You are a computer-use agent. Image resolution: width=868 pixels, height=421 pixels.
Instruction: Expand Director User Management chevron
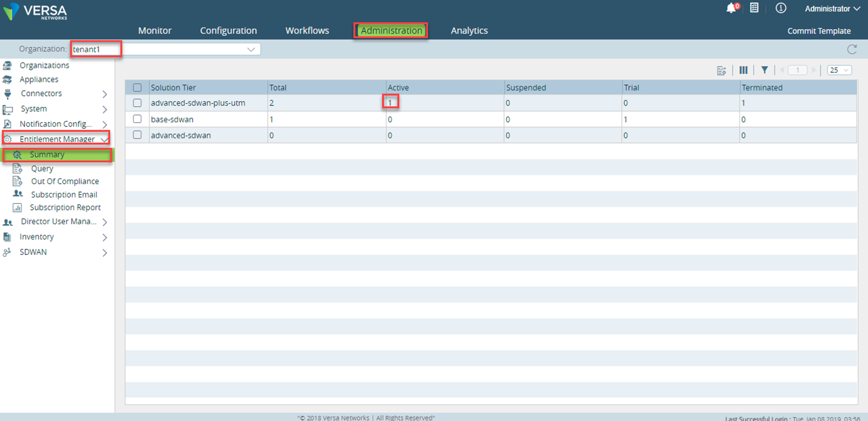point(105,222)
